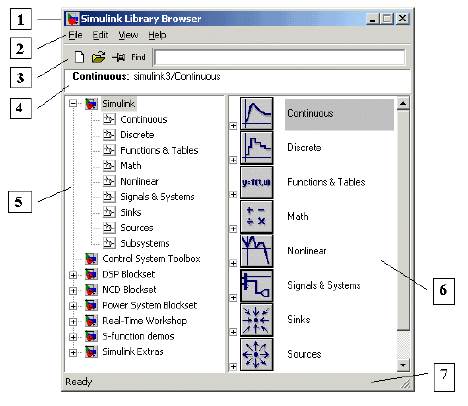Click the Sources library block icon
The image size is (468, 406).
(x=256, y=355)
